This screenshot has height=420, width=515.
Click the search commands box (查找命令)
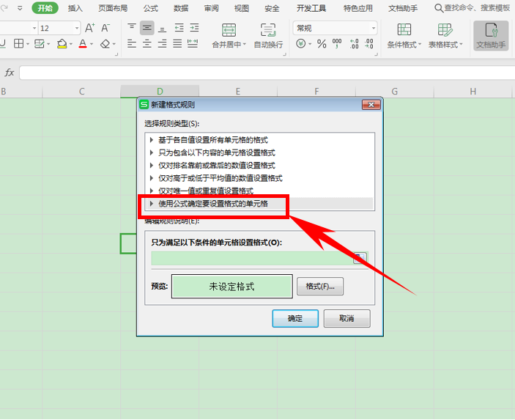[x=472, y=8]
